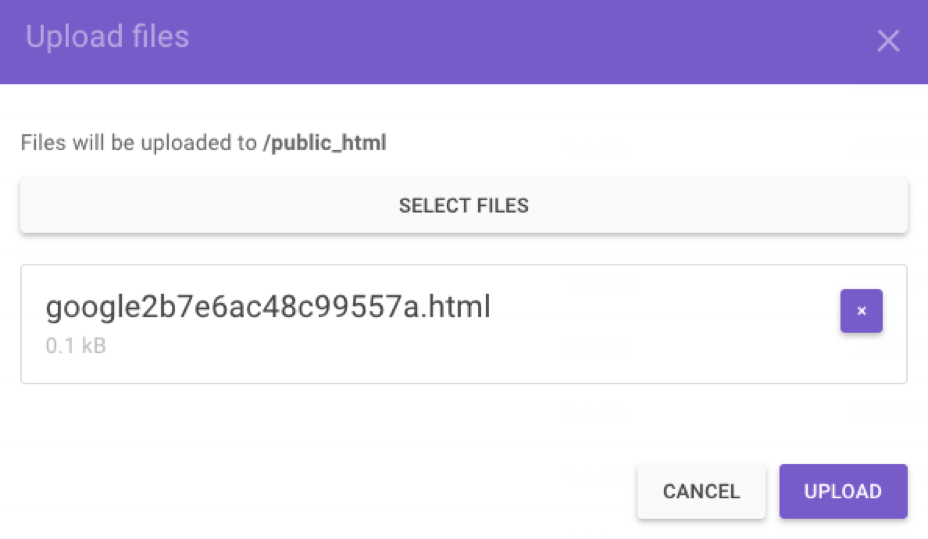The width and height of the screenshot is (928, 539).
Task: Close the Upload files dialog
Action: tap(888, 41)
